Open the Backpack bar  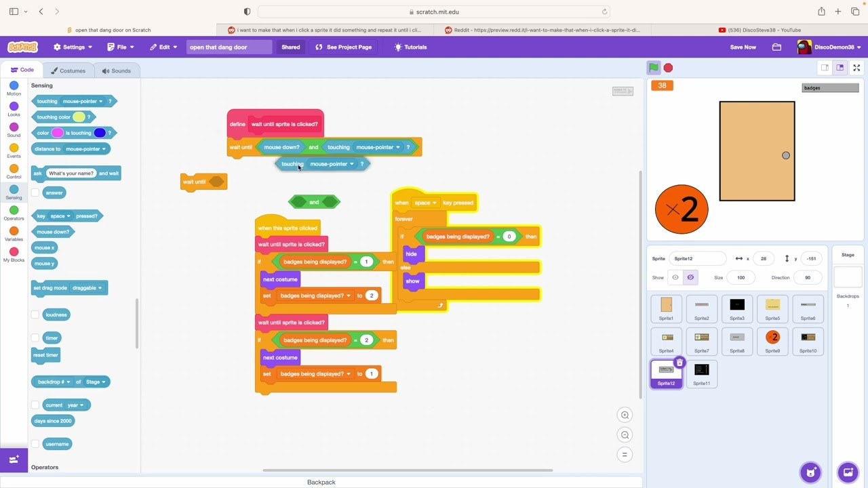(321, 482)
